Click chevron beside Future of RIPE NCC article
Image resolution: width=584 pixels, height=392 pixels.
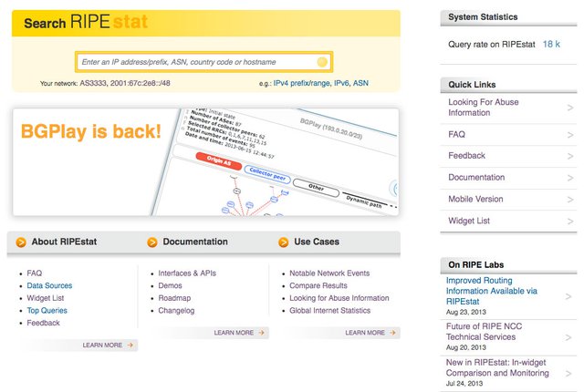(x=568, y=337)
